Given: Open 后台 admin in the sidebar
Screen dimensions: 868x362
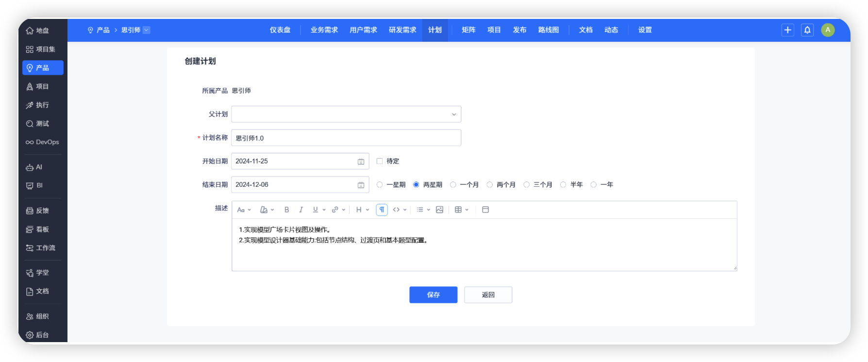Looking at the screenshot, I should point(38,335).
